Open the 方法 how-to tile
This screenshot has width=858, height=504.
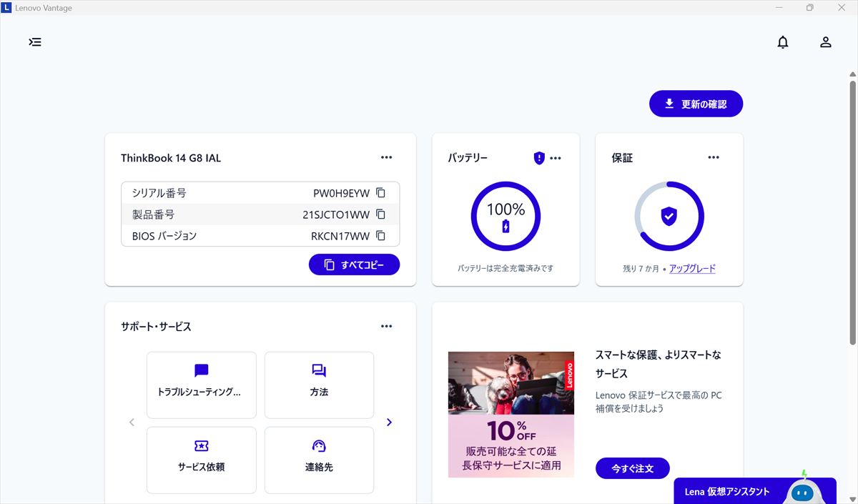tap(319, 385)
